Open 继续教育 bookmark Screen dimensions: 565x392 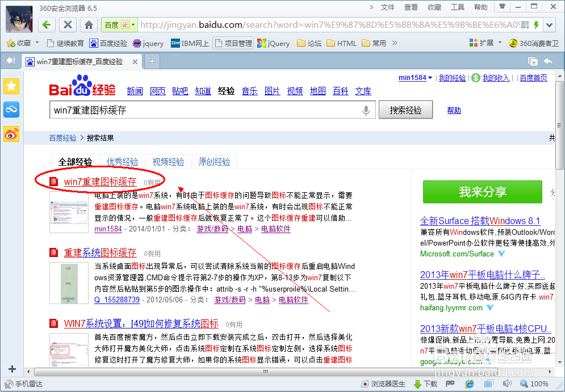tap(65, 44)
